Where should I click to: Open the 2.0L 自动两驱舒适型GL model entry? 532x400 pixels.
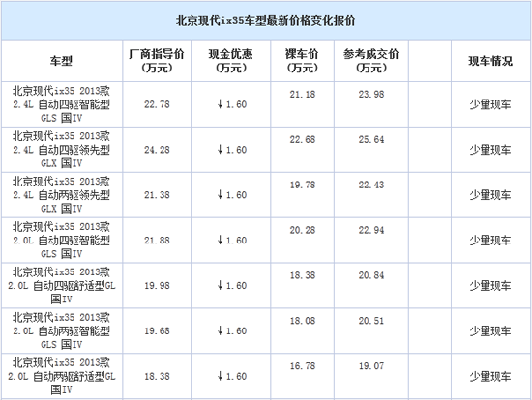pos(61,376)
